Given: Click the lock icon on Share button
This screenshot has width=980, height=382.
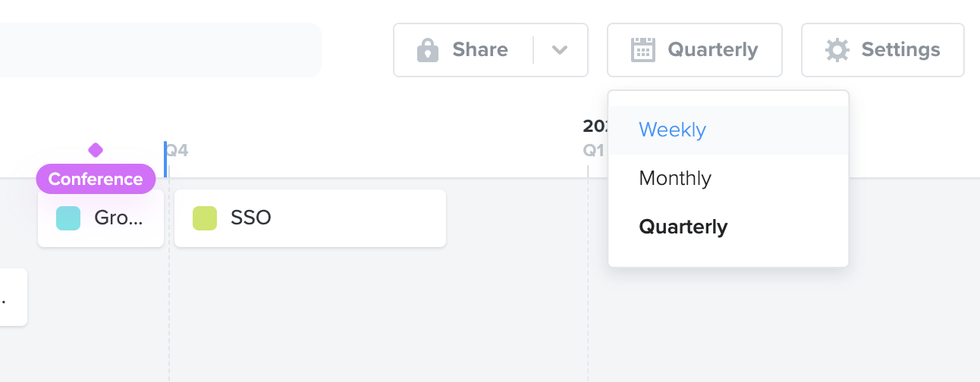Looking at the screenshot, I should click(428, 50).
